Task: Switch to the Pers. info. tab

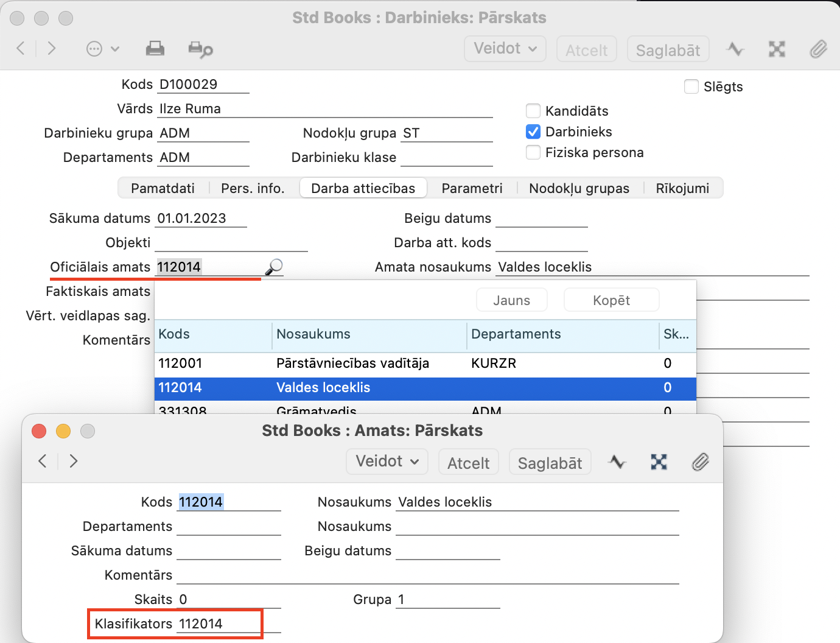Action: click(x=253, y=188)
